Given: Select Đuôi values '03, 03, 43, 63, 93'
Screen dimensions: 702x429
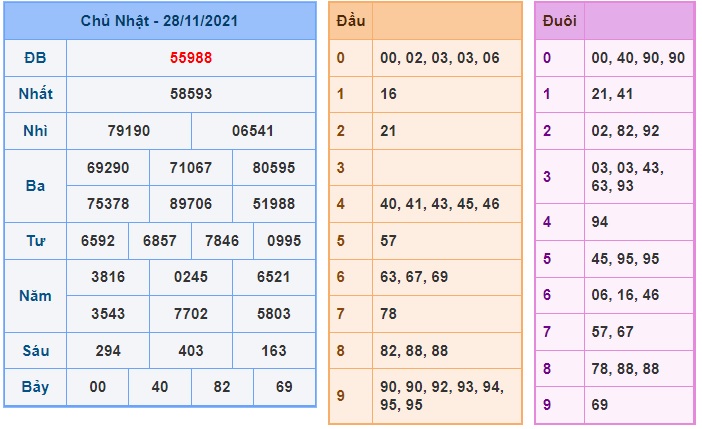Looking at the screenshot, I should [627, 176].
